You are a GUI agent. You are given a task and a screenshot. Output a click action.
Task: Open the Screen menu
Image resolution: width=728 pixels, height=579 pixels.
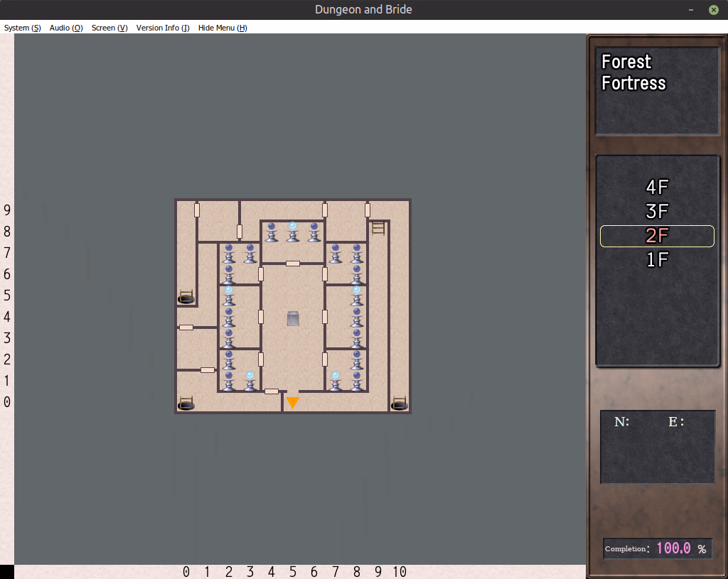click(109, 28)
